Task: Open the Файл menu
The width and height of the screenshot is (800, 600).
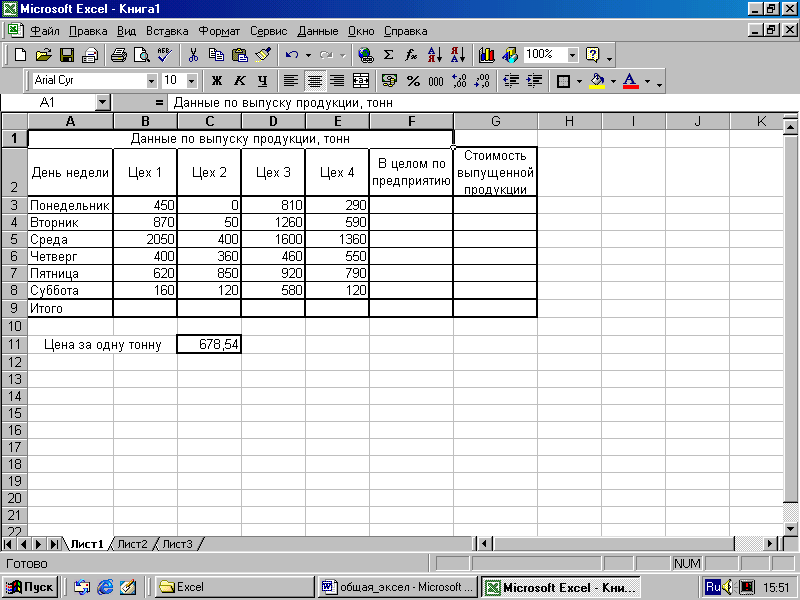Action: [x=45, y=31]
